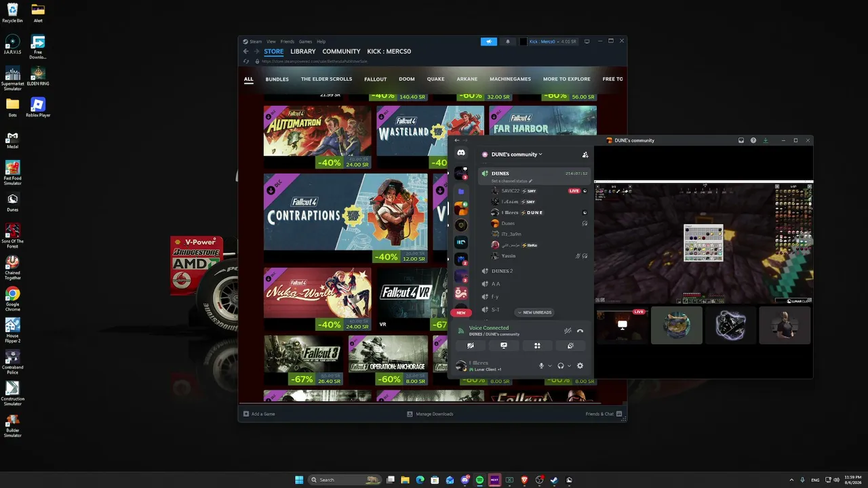Toggle microphone mute in Discord user panel
The image size is (868, 488).
coord(541,366)
